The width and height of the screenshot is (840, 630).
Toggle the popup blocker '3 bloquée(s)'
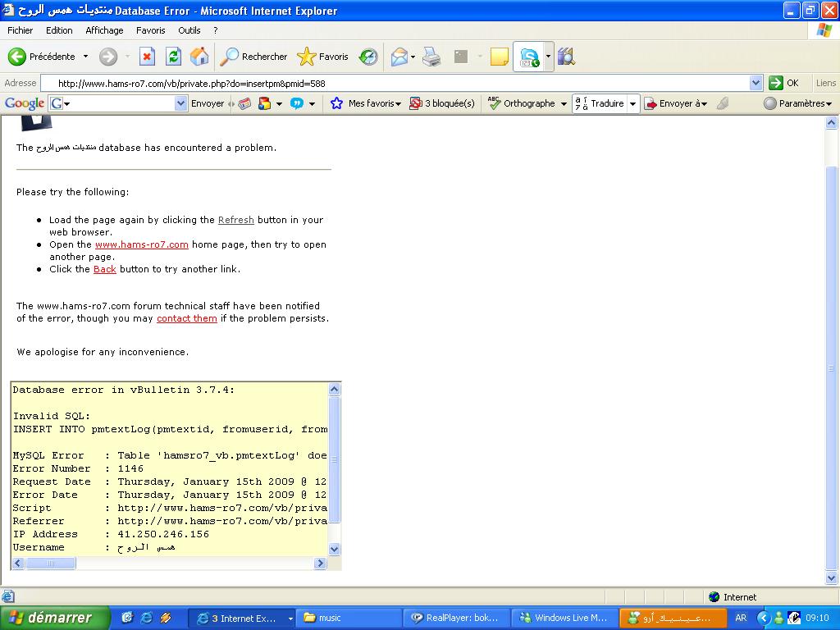442,103
